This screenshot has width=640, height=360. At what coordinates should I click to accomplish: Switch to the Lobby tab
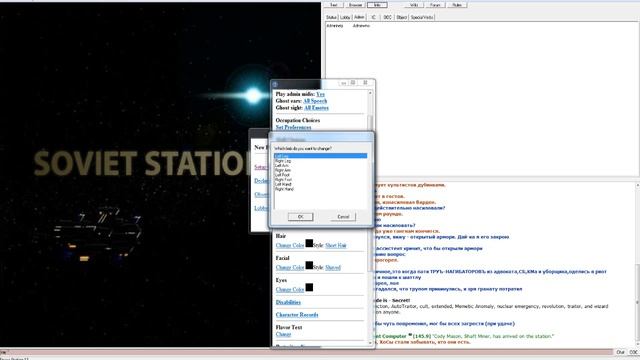[345, 18]
